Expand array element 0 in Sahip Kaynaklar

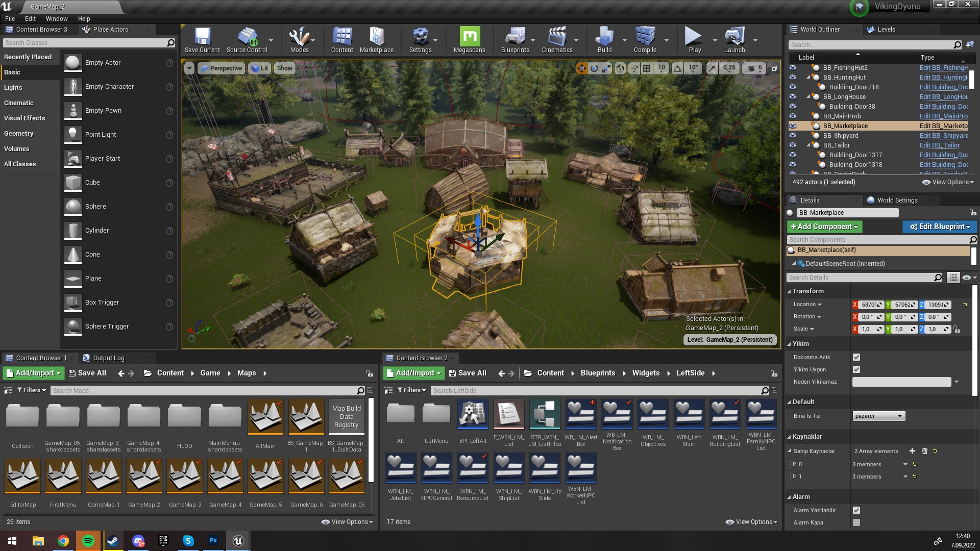point(794,464)
